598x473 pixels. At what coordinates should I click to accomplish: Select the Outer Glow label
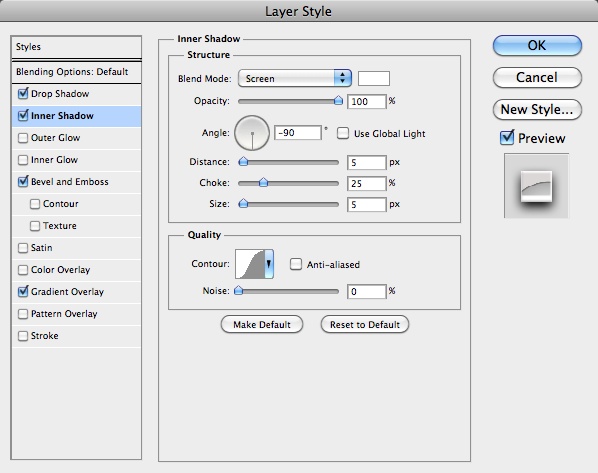tap(55, 138)
